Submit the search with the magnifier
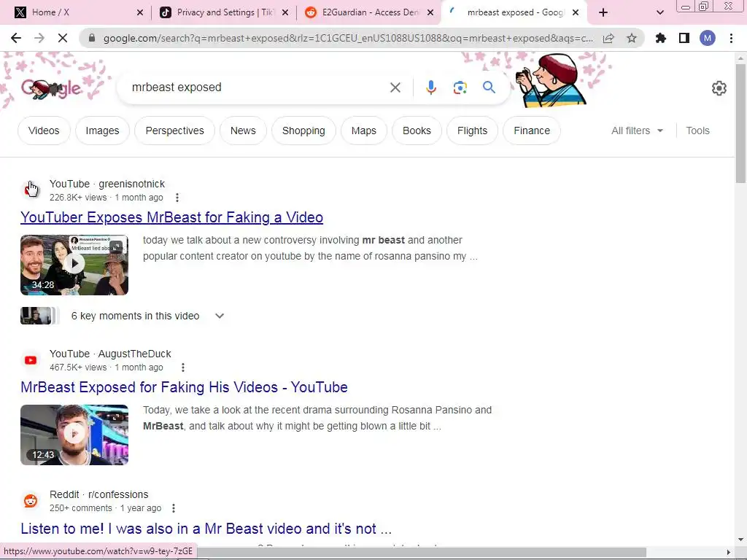Viewport: 747px width, 560px height. click(489, 87)
